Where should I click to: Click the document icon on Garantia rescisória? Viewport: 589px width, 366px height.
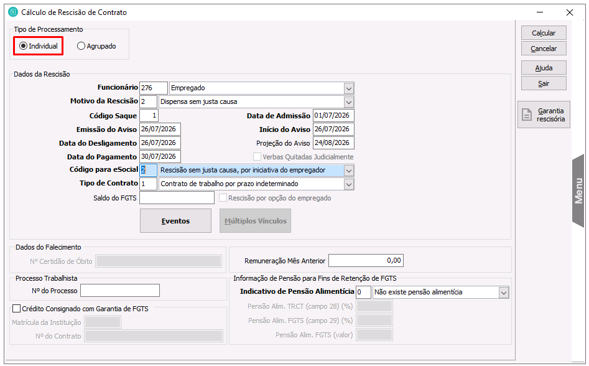(x=527, y=115)
